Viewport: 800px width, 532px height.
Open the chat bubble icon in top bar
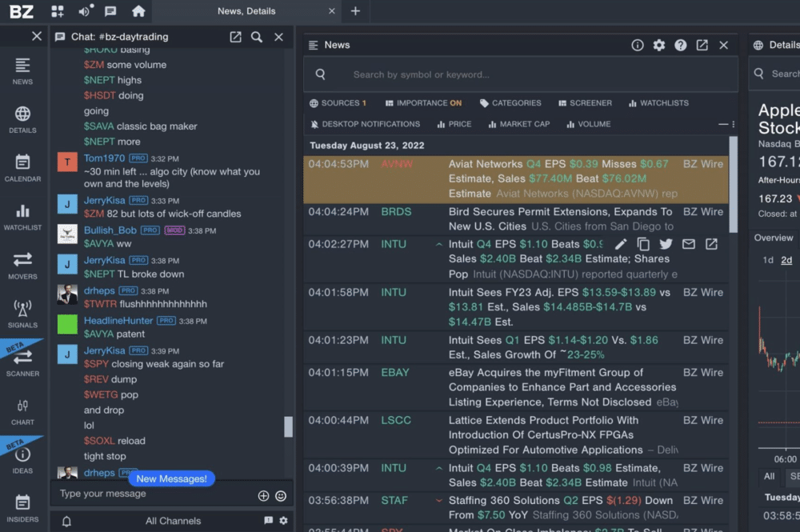click(110, 11)
